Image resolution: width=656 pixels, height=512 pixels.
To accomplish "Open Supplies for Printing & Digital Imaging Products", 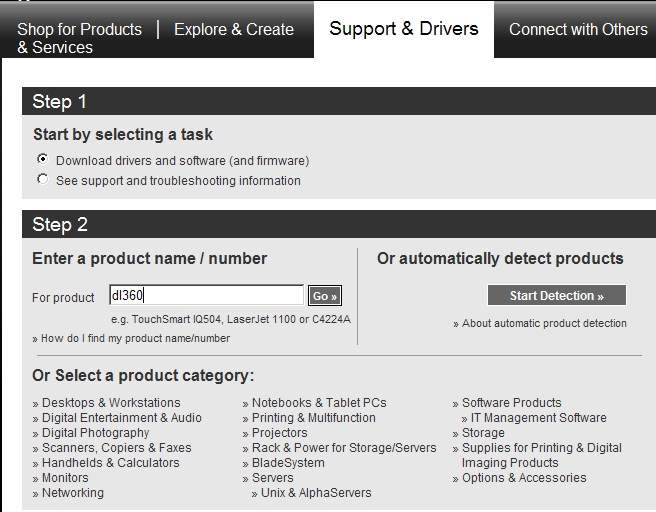I will click(542, 455).
